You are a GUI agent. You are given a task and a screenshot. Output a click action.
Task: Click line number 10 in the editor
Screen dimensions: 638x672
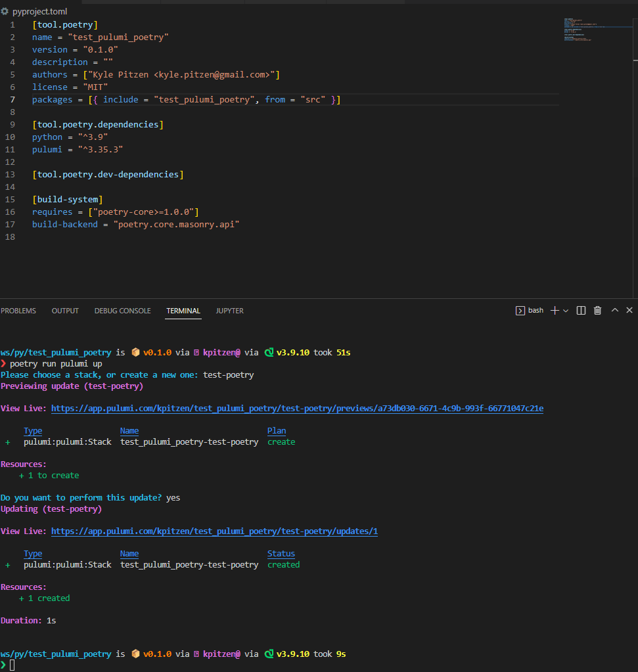point(11,137)
